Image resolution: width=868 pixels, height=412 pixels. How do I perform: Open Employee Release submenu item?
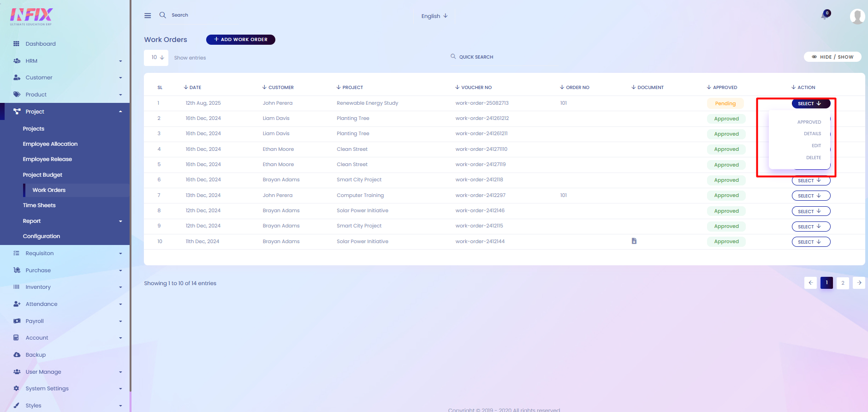(48, 159)
